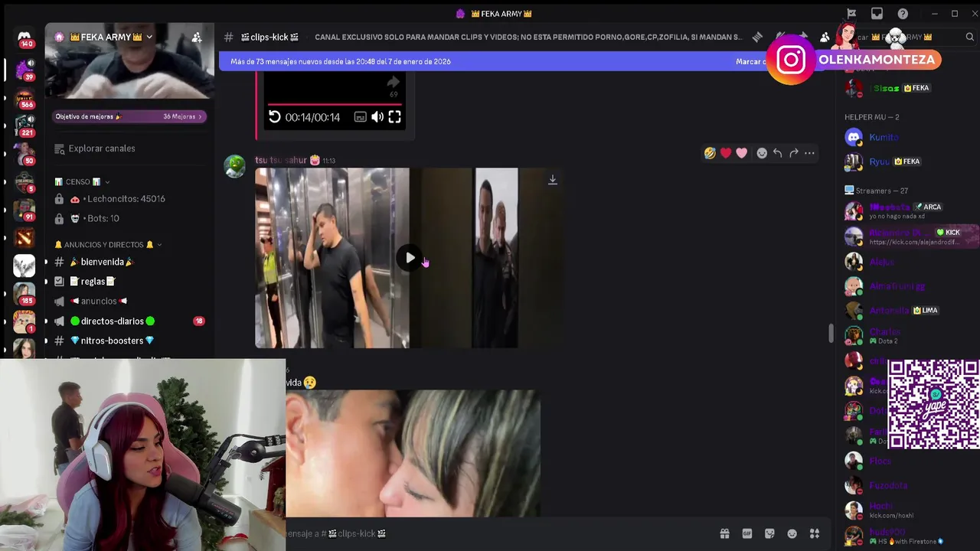Viewport: 980px width, 551px height.
Task: Open the server with 185 unread badge
Action: pyautogui.click(x=24, y=292)
